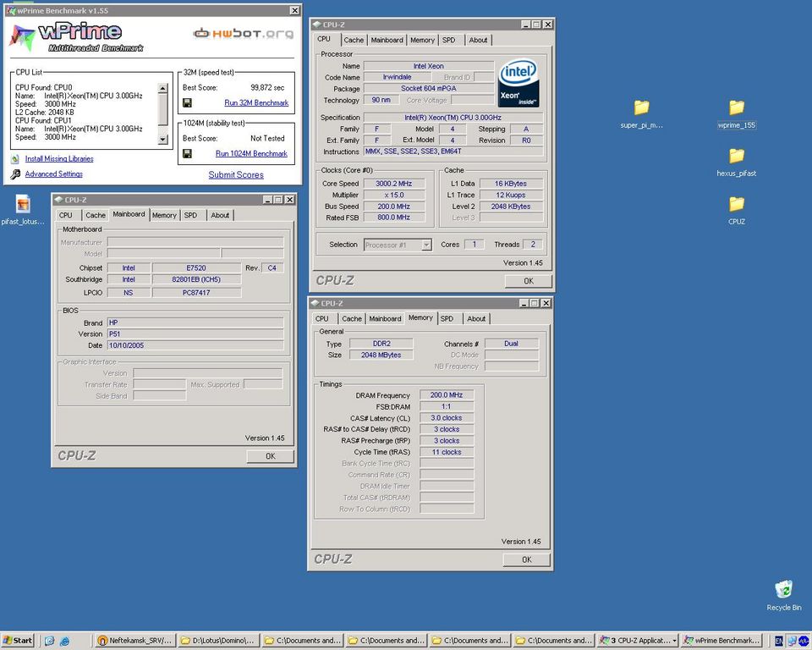Click OK in the CPU-Z Memory window
Viewport: 812px width, 650px height.
click(x=526, y=559)
